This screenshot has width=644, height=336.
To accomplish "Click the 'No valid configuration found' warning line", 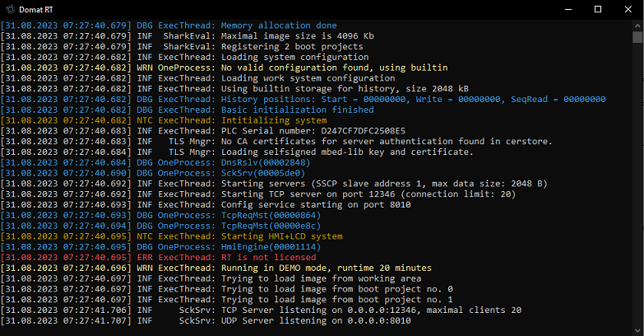I will click(225, 68).
